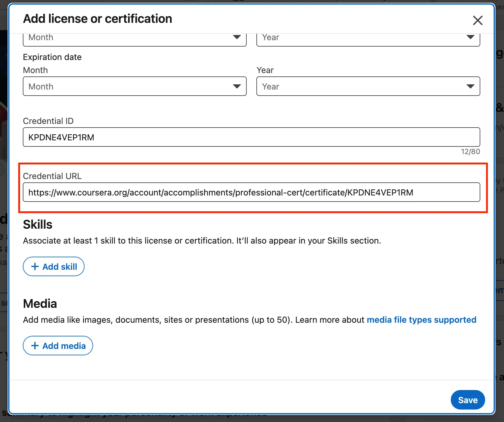Close the Add license or certification dialog
The height and width of the screenshot is (422, 504).
(478, 20)
